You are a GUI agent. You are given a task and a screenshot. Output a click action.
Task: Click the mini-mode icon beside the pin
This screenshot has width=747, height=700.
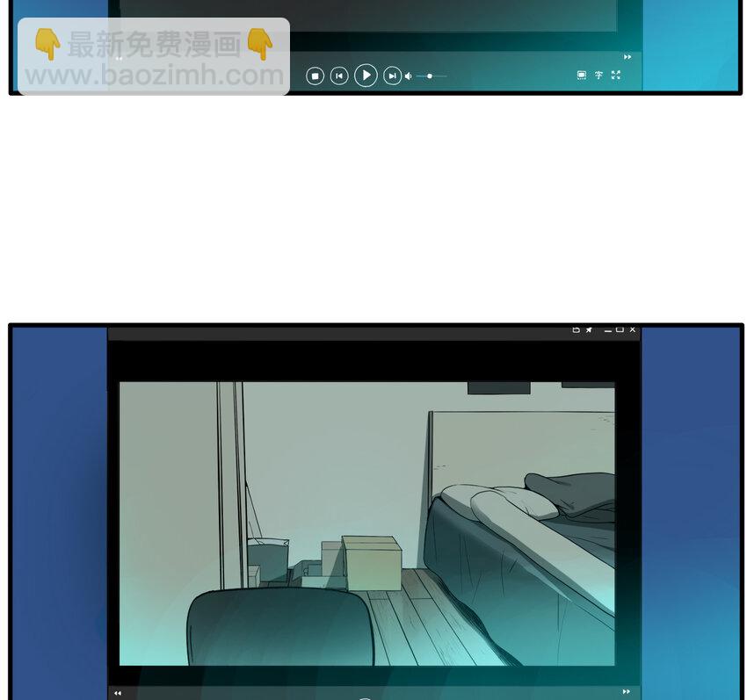[577, 330]
